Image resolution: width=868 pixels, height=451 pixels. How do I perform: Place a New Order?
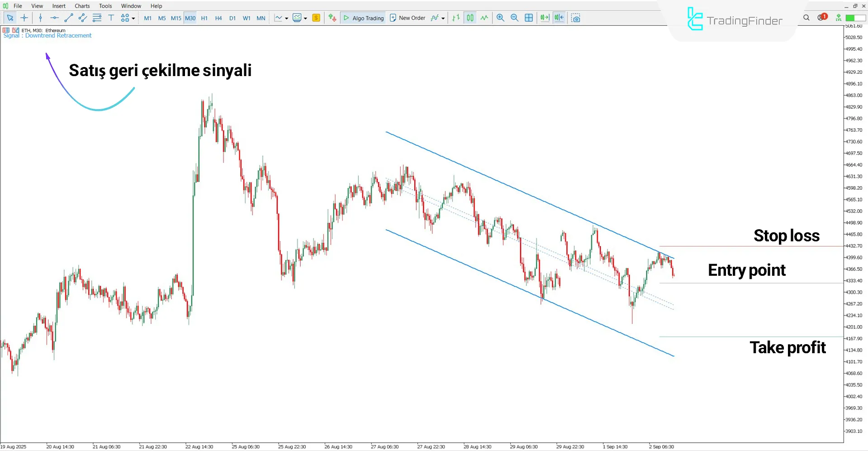407,18
